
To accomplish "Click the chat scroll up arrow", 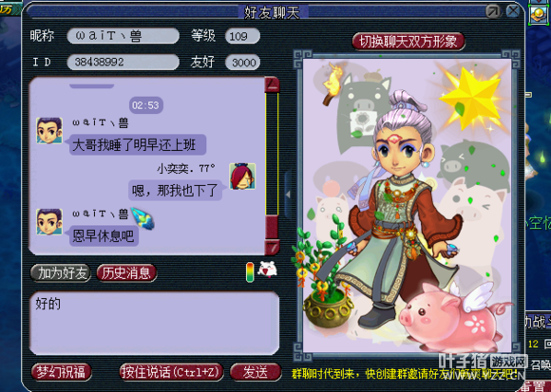I will tap(272, 84).
